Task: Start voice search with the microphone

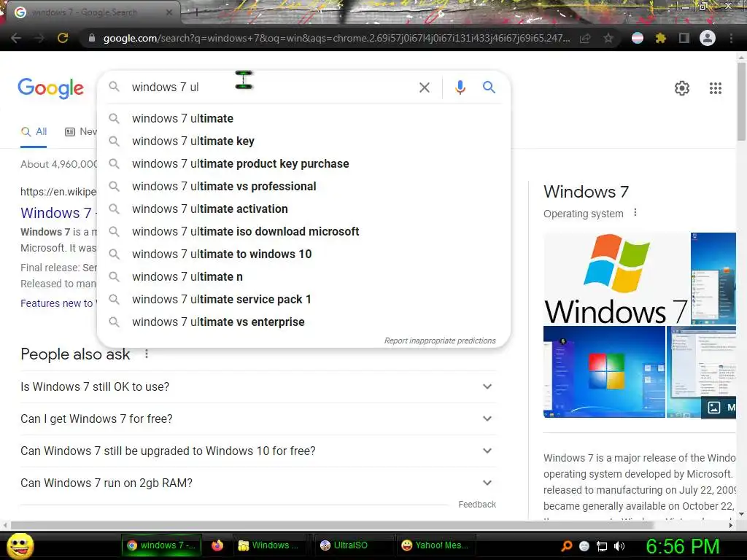Action: tap(460, 87)
